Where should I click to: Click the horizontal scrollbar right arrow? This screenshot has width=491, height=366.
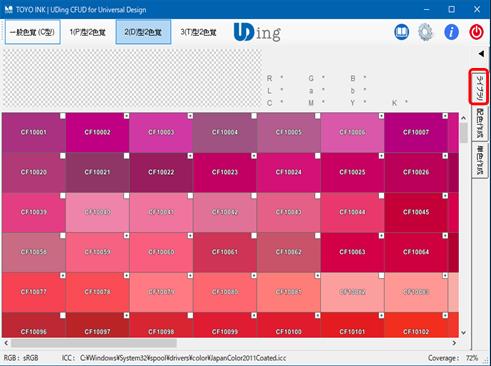click(454, 343)
